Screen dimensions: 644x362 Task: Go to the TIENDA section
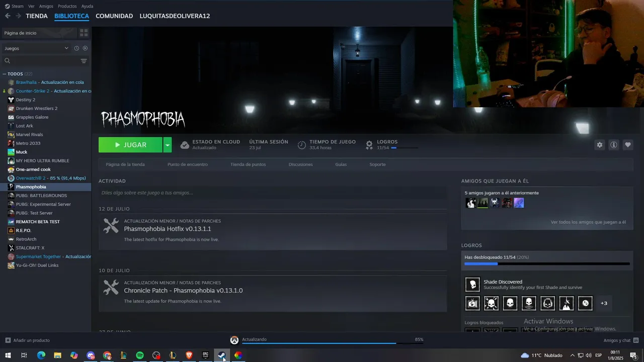pos(37,16)
